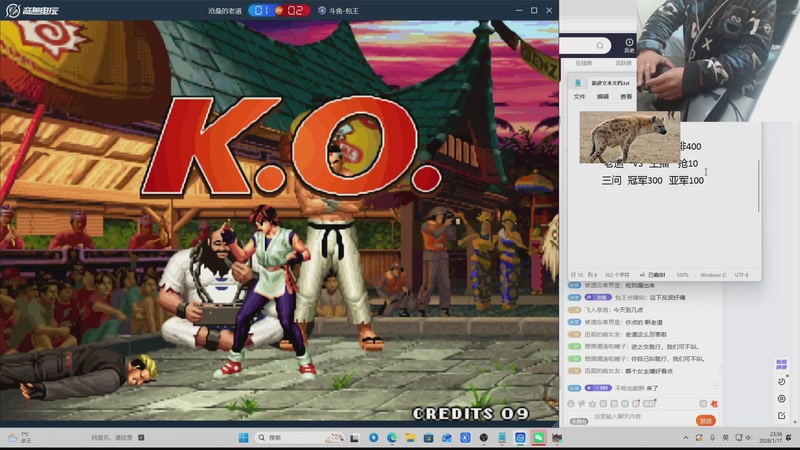
Task: Click the chat message 今天到几点
Action: point(628,310)
